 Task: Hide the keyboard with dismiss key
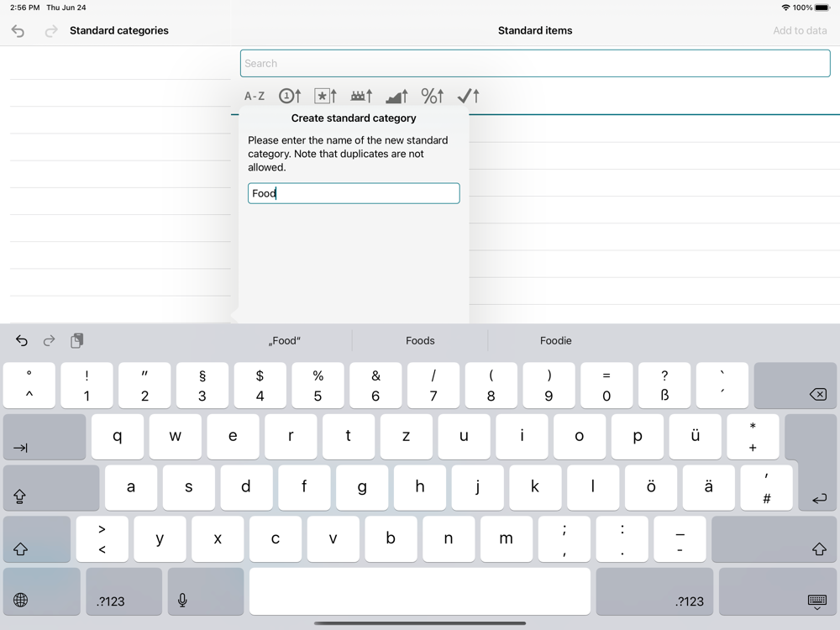click(x=779, y=591)
